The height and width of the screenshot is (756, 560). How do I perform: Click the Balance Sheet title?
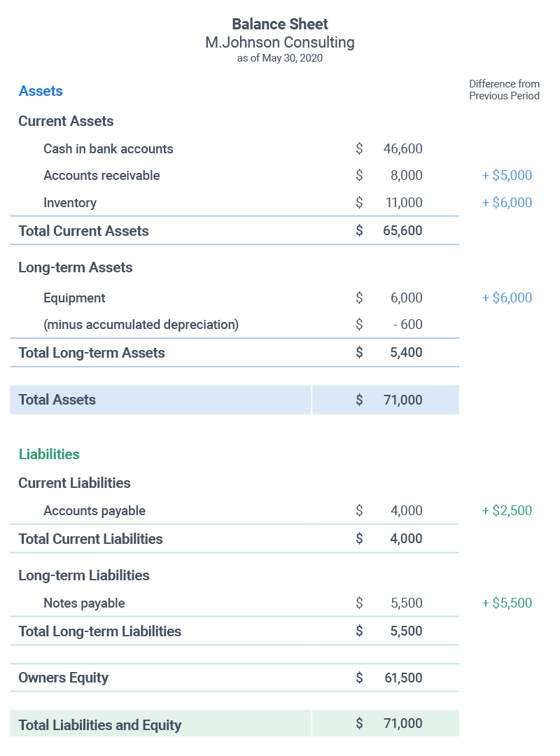[280, 25]
